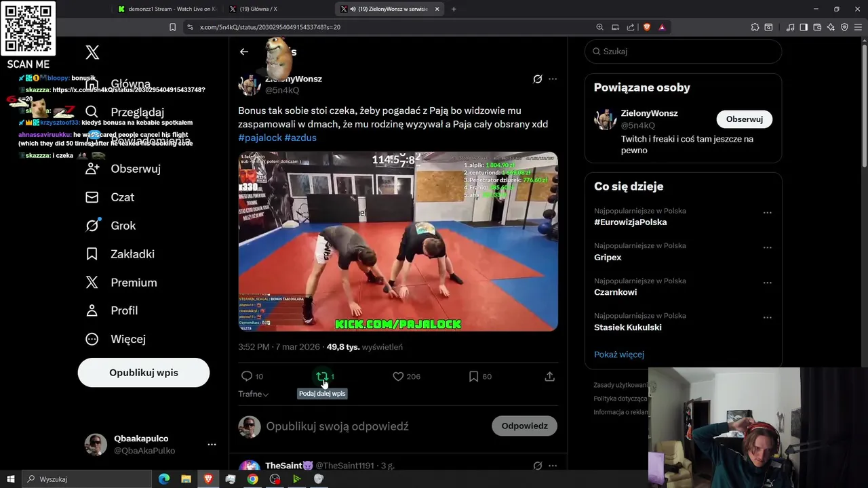Viewport: 868px width, 488px height.
Task: Click the share icon in address bar
Action: (631, 27)
